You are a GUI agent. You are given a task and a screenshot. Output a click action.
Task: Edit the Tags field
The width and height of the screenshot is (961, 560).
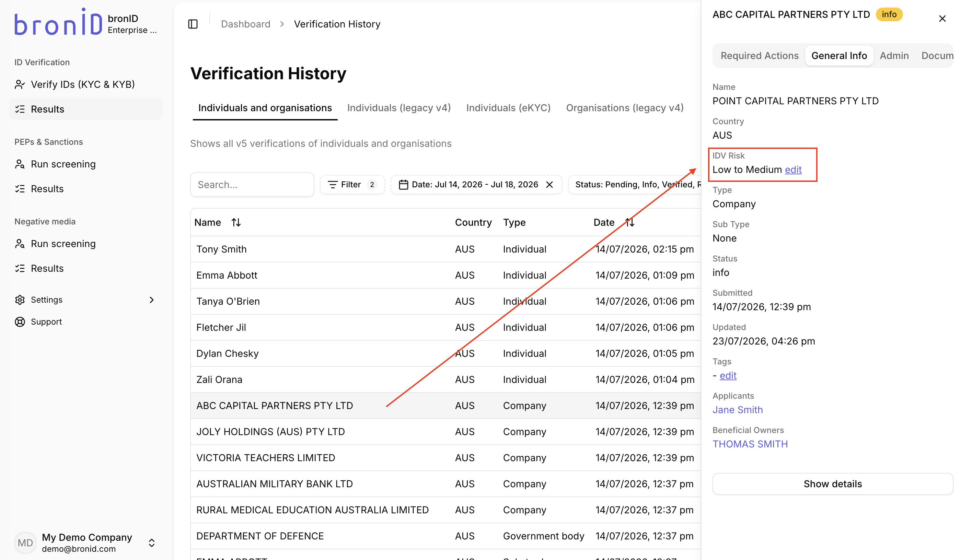[728, 375]
